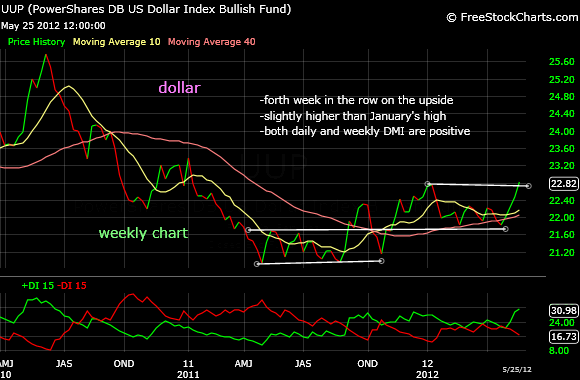This screenshot has height=380, width=580.
Task: Click the 5/25/12 date label
Action: 517,369
